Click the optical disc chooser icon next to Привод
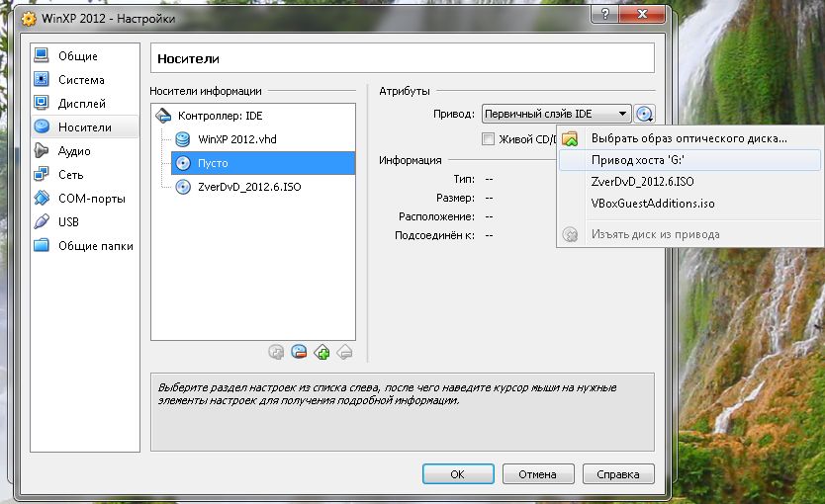This screenshot has width=825, height=504. [x=645, y=115]
